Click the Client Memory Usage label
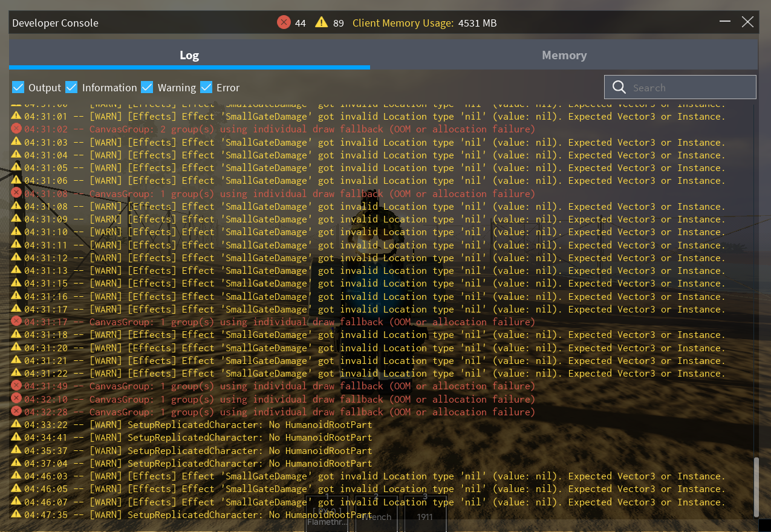 point(403,23)
